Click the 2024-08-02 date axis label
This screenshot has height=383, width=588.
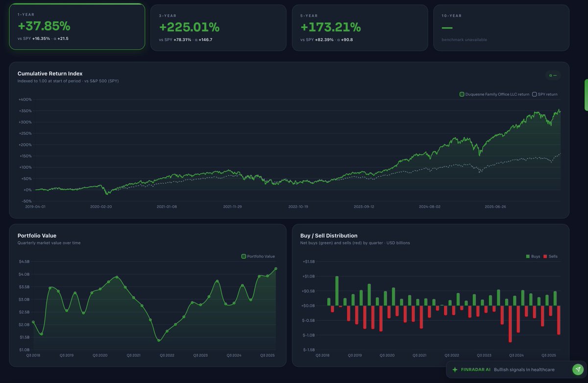click(430, 206)
